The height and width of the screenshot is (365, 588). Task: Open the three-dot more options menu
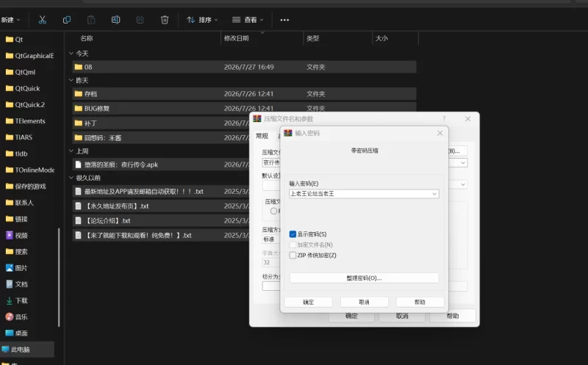click(284, 20)
